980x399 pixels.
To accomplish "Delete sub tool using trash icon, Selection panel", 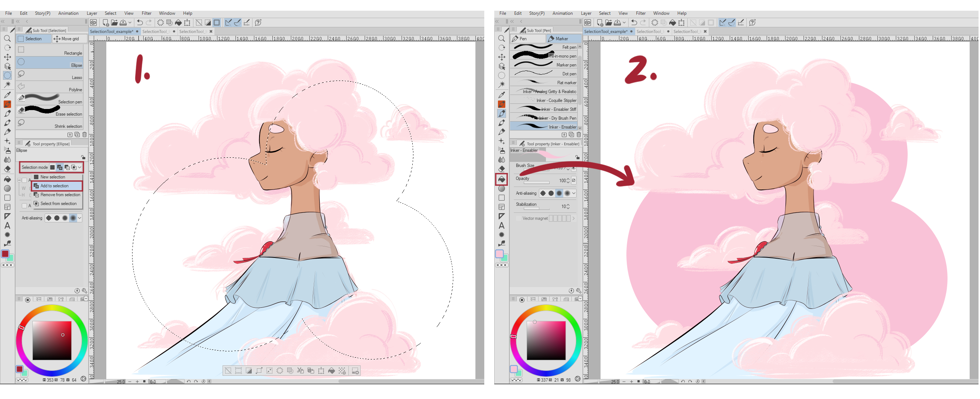I will (x=85, y=134).
